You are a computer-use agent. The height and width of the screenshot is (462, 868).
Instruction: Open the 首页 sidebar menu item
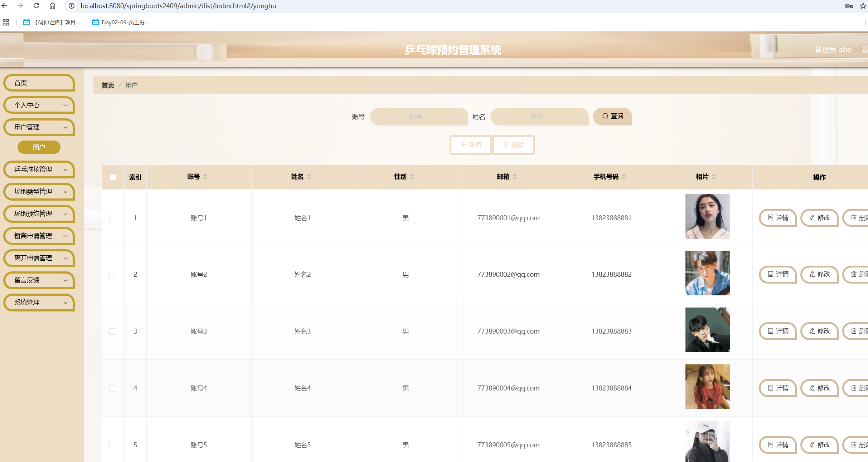pyautogui.click(x=39, y=83)
